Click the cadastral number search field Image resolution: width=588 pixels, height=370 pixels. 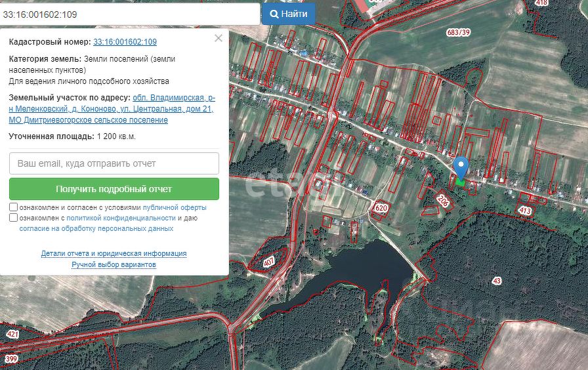pos(130,14)
